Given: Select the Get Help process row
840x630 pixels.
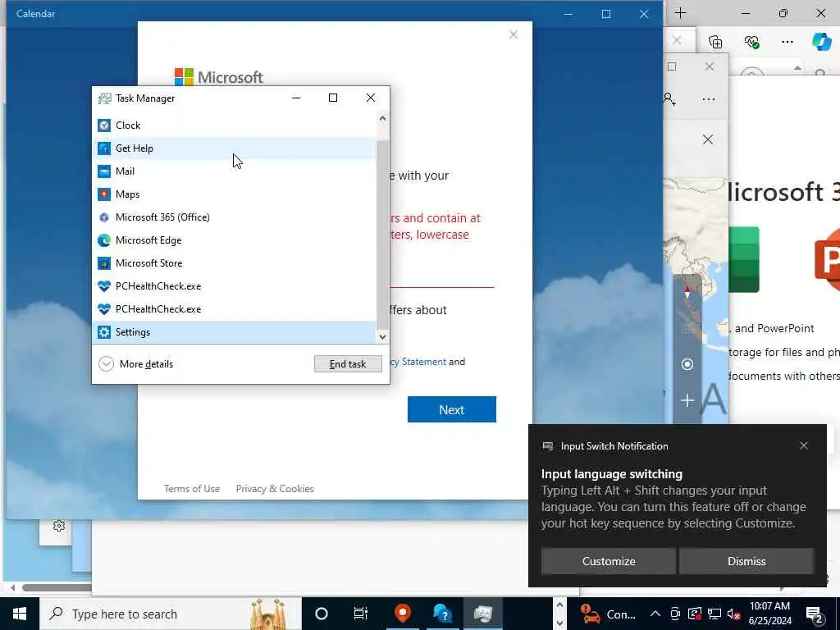Looking at the screenshot, I should coord(234,148).
